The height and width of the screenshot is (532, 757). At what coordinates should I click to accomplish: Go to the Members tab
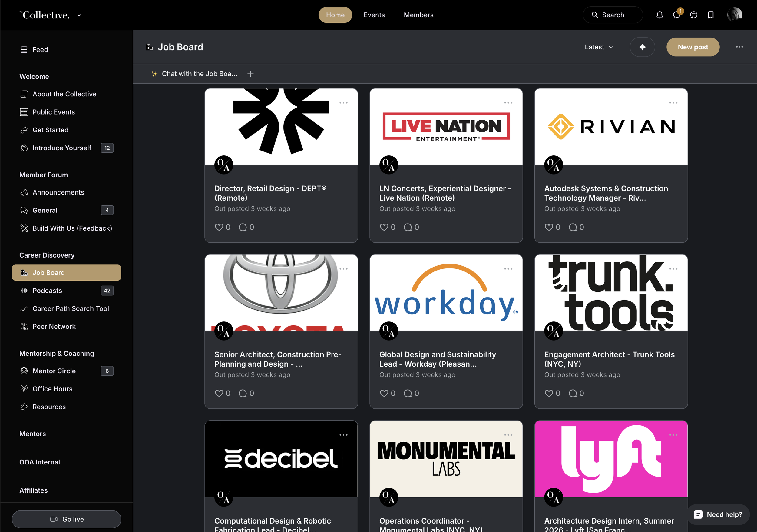tap(418, 15)
